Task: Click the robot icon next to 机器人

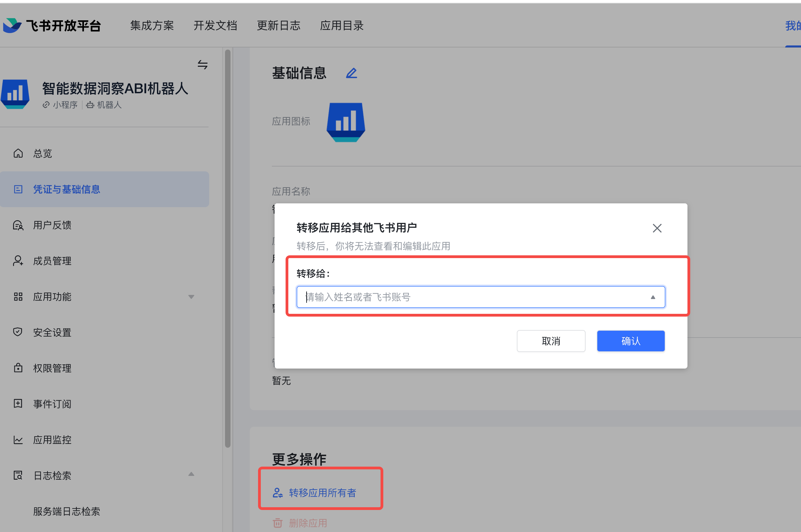Action: [x=90, y=105]
